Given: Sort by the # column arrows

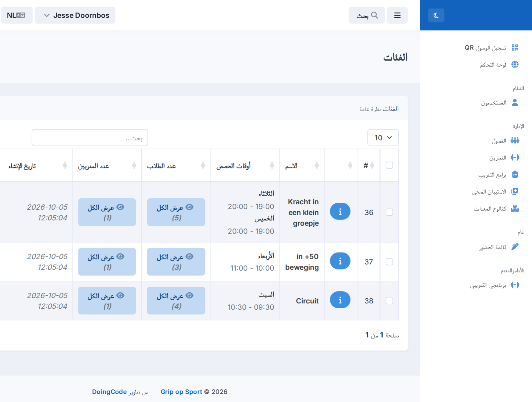Looking at the screenshot, I should tap(372, 165).
